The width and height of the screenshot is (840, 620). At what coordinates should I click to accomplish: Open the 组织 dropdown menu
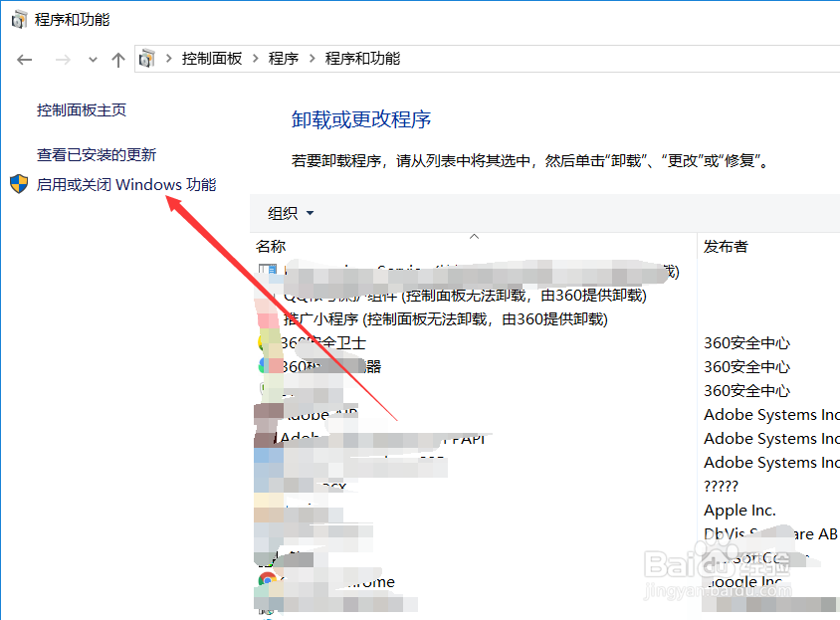pos(291,213)
